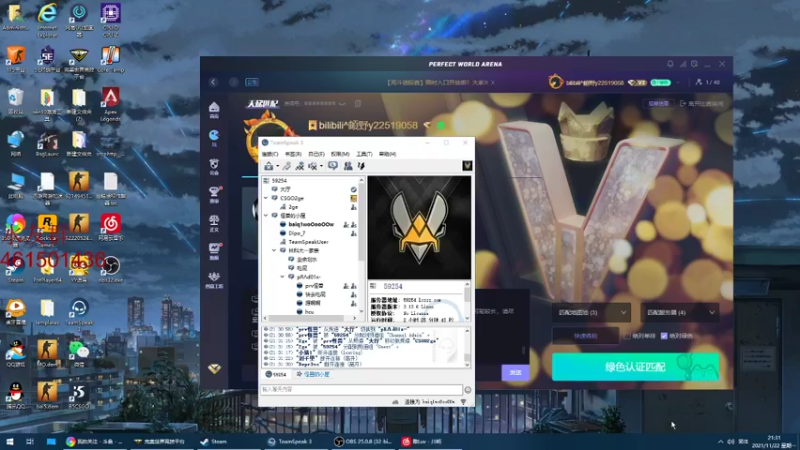
Task: Open the Windows Start button
Action: pyautogui.click(x=9, y=441)
